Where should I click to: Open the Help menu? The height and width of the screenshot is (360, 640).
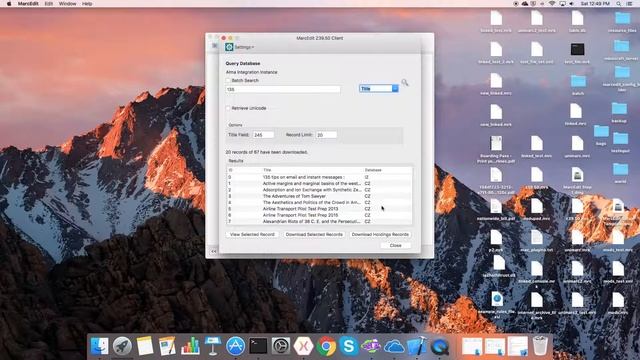(x=87, y=4)
